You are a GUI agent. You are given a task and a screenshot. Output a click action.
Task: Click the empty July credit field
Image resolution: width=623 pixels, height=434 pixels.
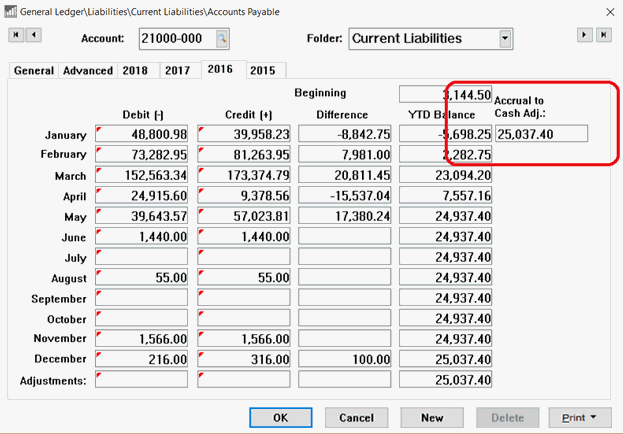[244, 257]
